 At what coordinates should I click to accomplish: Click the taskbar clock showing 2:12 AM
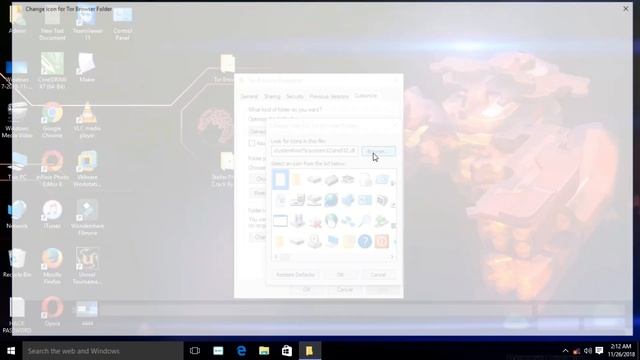(621, 351)
